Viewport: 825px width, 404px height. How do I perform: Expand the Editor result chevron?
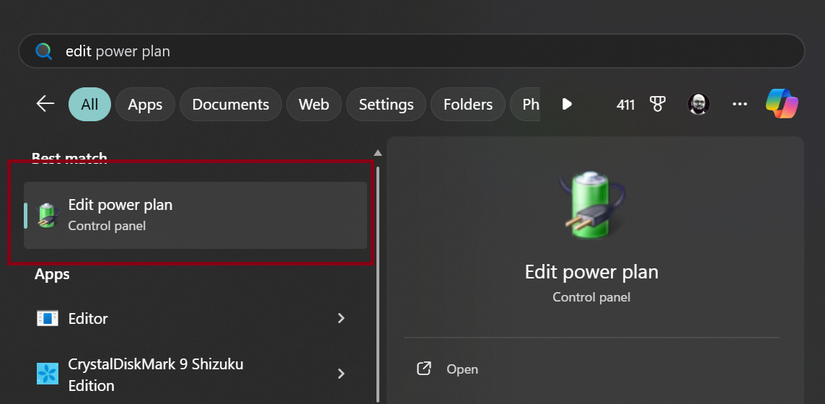pyautogui.click(x=341, y=318)
